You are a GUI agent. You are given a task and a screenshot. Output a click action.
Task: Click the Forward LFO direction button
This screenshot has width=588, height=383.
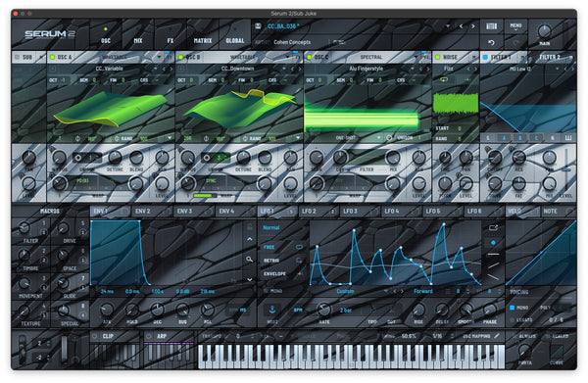click(423, 291)
